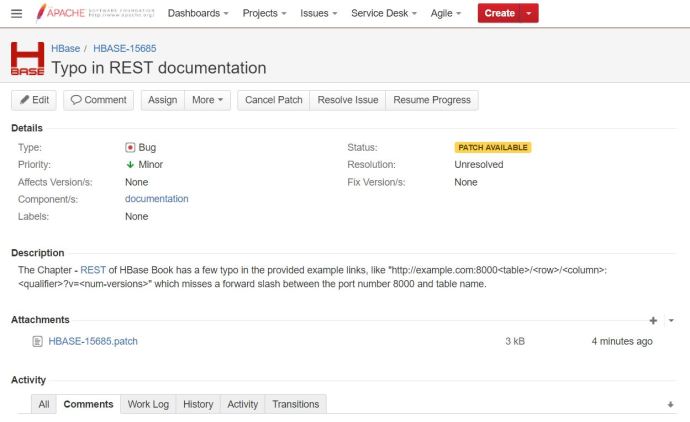Select the Transitions tab

pos(295,404)
